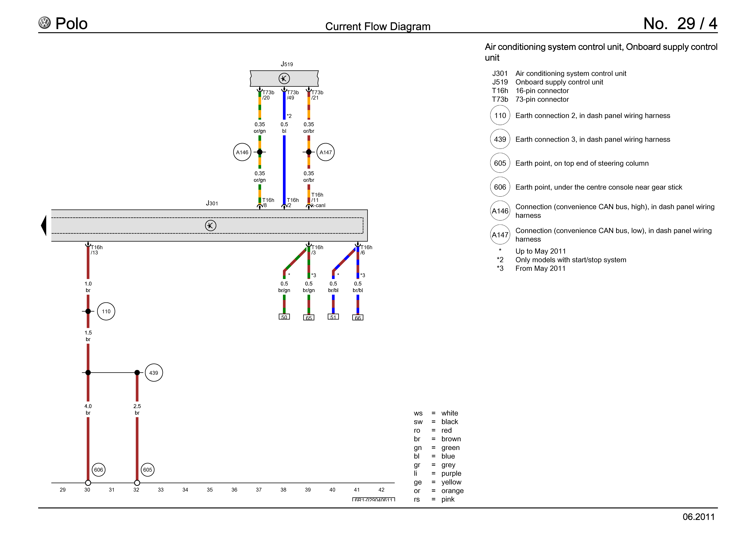Click the blue 0.5 bl wire
This screenshot has height=534, width=756.
pos(284,165)
